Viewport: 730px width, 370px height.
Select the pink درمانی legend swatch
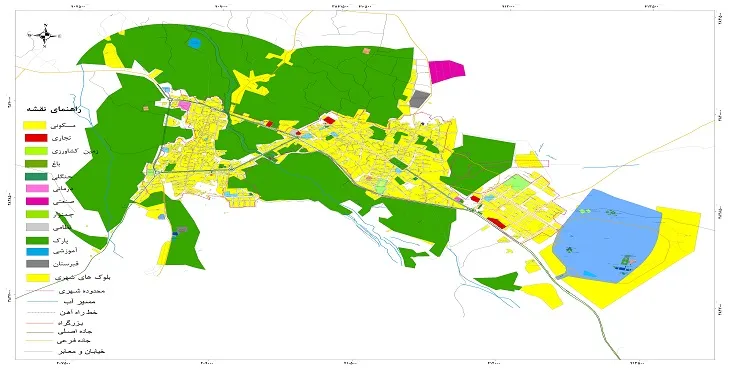click(36, 188)
